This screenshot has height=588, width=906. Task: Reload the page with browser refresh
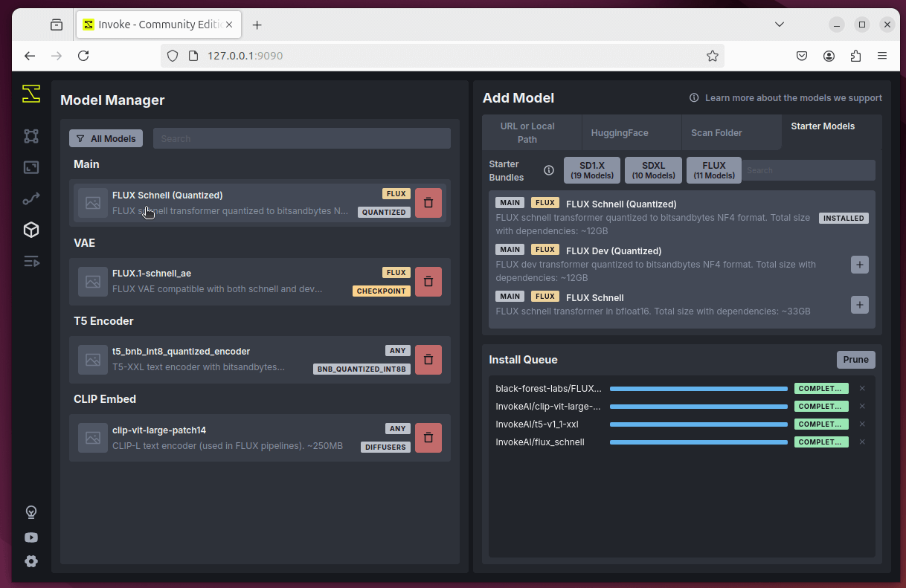(83, 56)
